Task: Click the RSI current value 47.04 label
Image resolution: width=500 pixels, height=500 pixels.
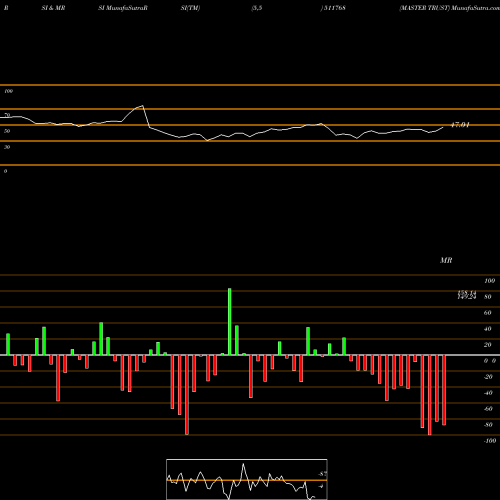Action: click(x=460, y=125)
